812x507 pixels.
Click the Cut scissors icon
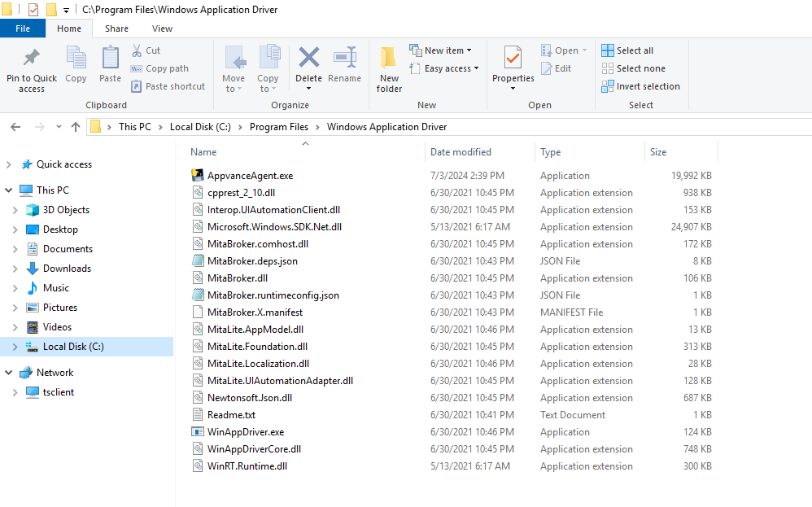(x=137, y=50)
